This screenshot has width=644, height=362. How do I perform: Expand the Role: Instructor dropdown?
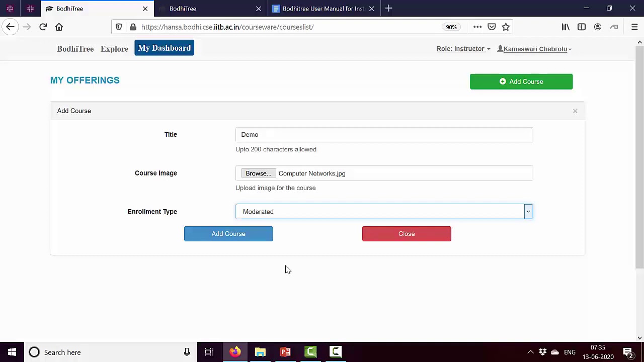click(463, 49)
